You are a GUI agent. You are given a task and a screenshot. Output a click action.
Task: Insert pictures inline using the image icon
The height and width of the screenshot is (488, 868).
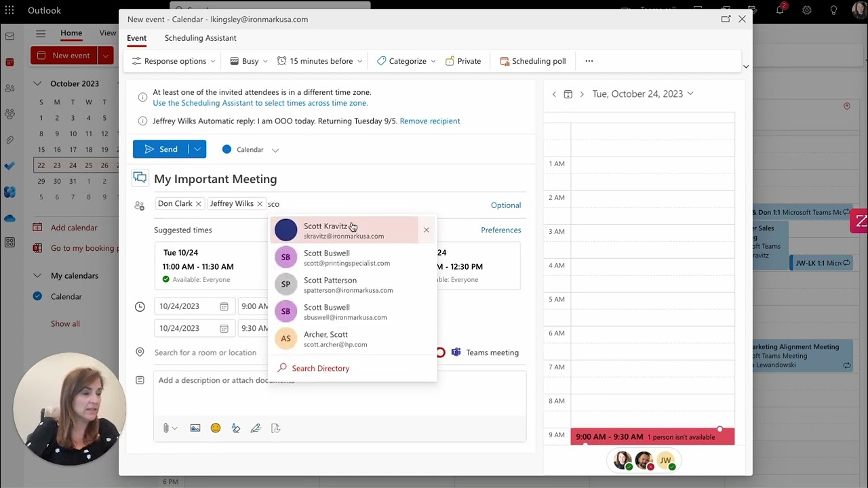(195, 428)
